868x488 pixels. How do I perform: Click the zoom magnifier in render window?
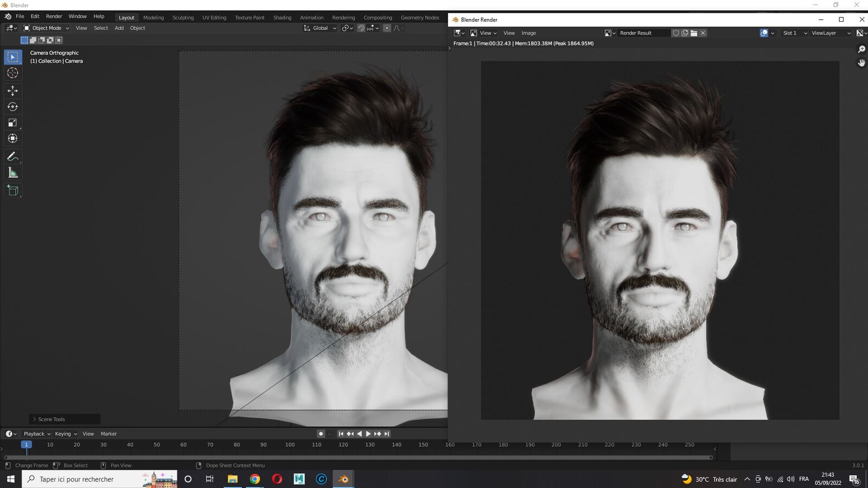[x=861, y=49]
